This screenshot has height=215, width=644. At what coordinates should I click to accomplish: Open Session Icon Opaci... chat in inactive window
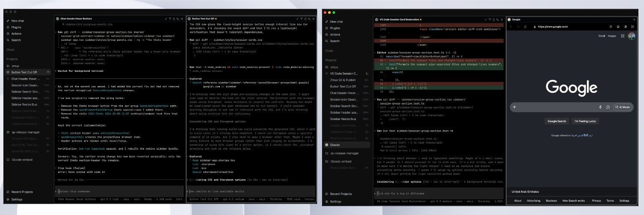click(26, 85)
